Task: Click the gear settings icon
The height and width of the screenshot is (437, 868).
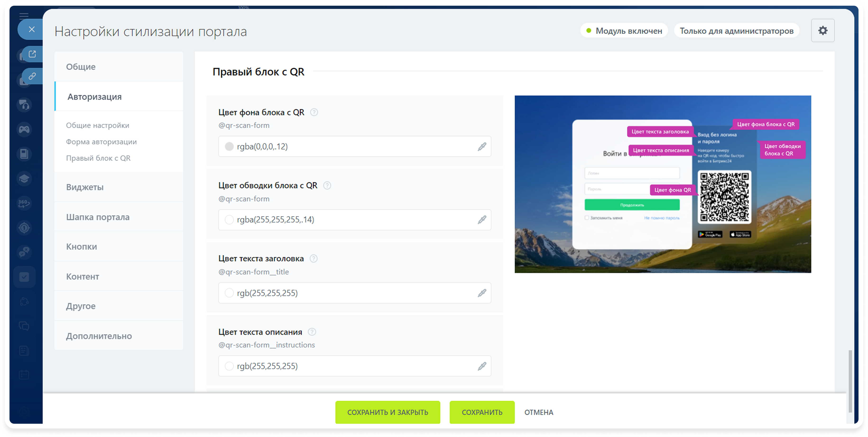Action: 822,31
